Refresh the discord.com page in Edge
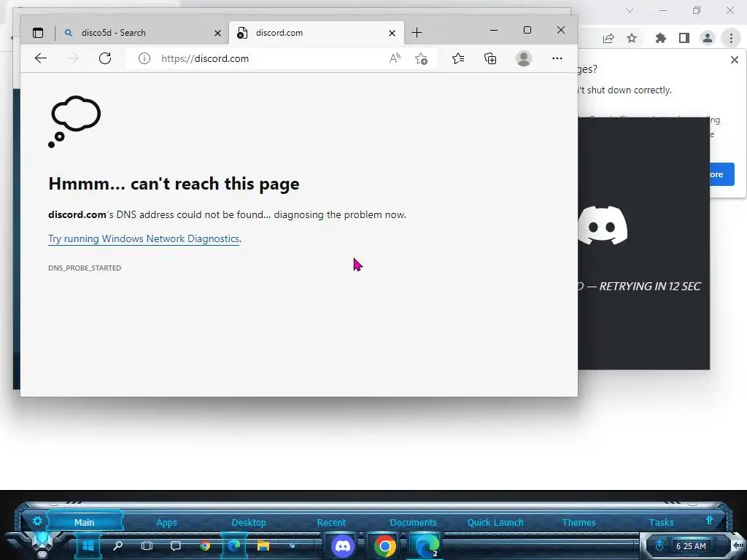The width and height of the screenshot is (747, 560). coord(105,58)
